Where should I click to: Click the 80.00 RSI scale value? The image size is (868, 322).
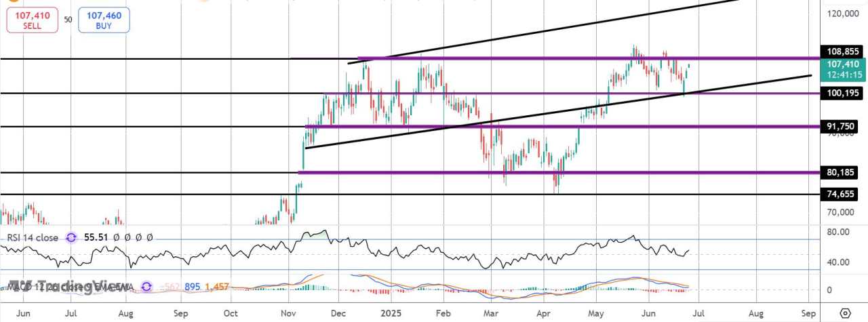pyautogui.click(x=839, y=231)
